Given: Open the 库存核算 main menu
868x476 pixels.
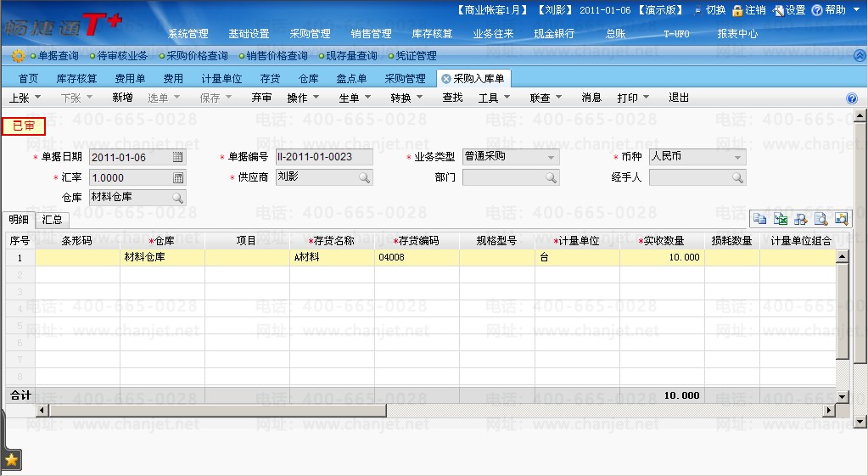Looking at the screenshot, I should [433, 34].
